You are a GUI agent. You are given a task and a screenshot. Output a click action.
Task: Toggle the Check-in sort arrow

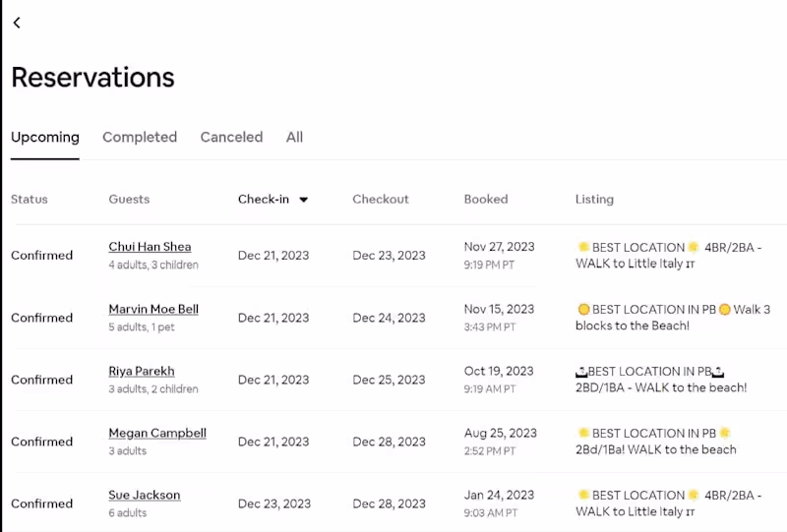(x=303, y=200)
